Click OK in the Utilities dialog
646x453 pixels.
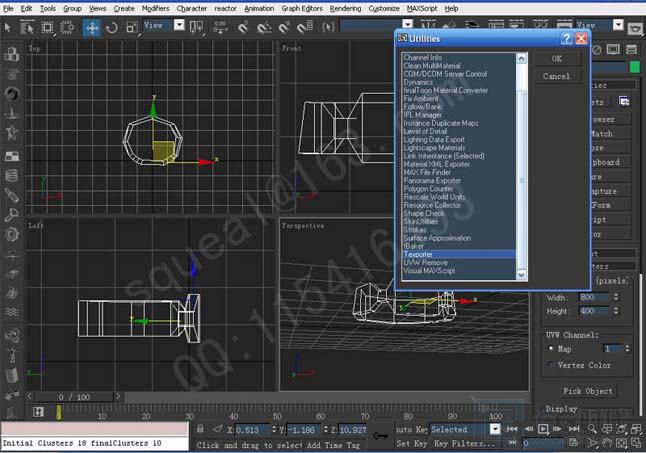[557, 59]
